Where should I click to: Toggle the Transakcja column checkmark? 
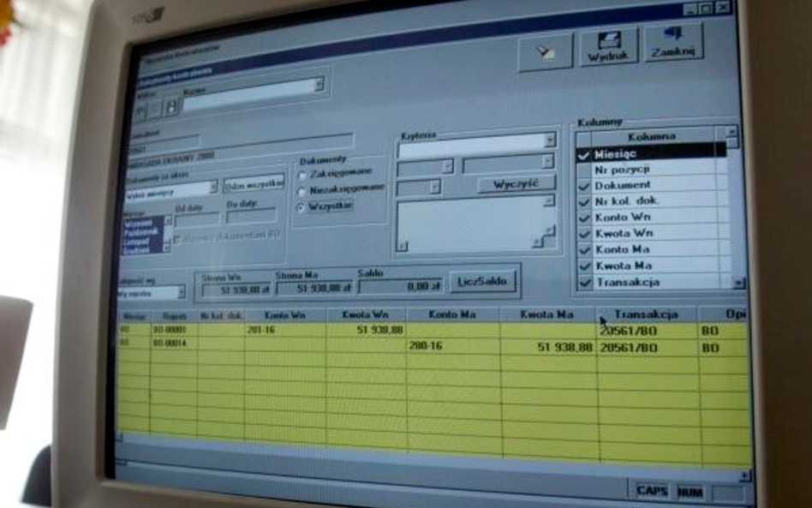[586, 283]
